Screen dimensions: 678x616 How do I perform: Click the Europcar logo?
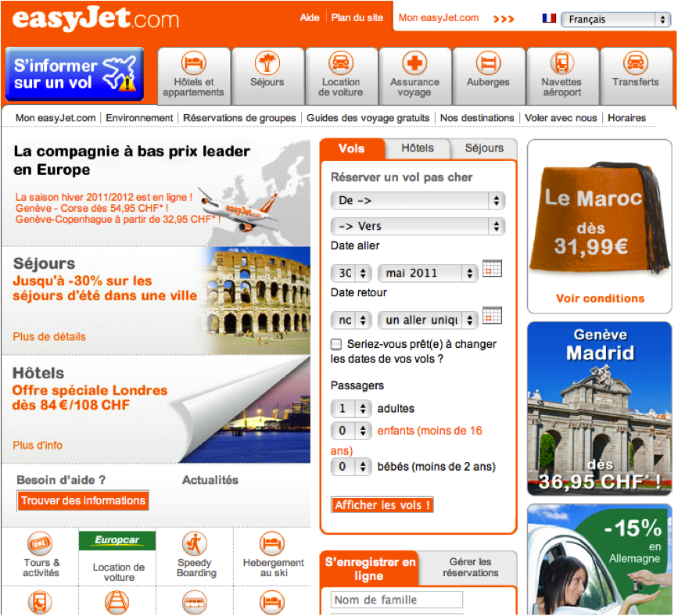pyautogui.click(x=117, y=540)
